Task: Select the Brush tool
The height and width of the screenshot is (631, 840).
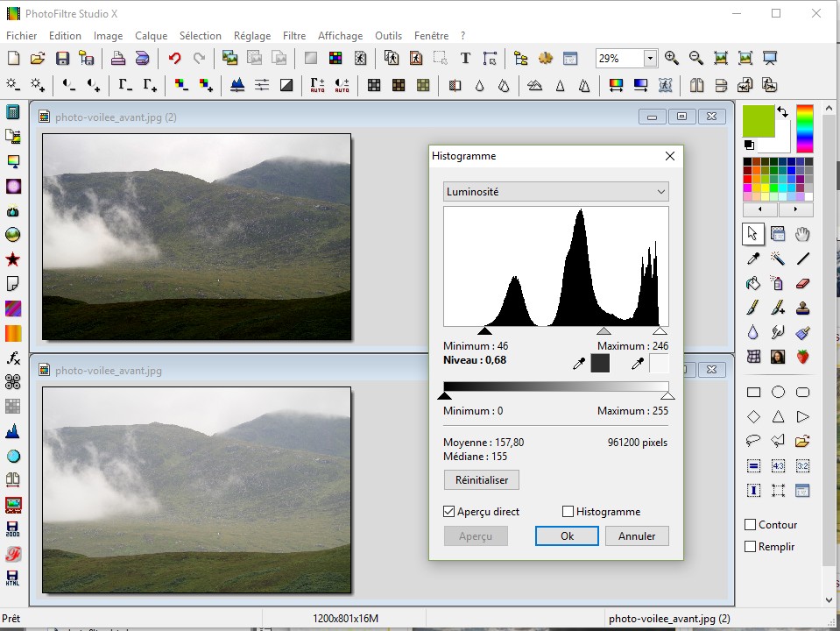Action: [x=753, y=308]
